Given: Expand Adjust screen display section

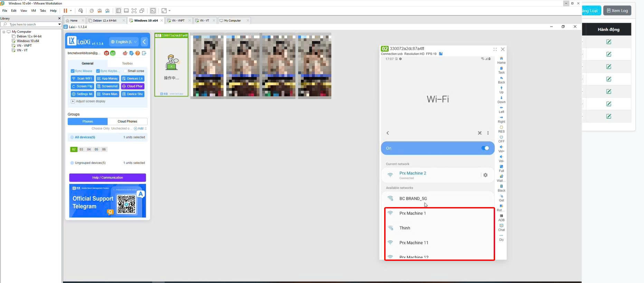Looking at the screenshot, I should (x=73, y=101).
